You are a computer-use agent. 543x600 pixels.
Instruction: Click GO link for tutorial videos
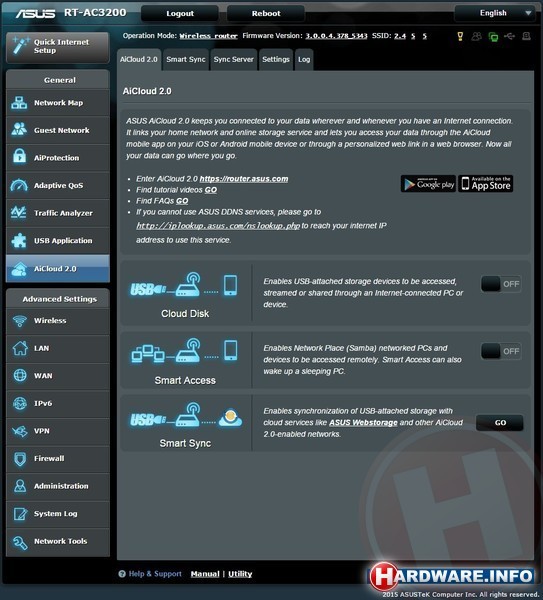(210, 190)
